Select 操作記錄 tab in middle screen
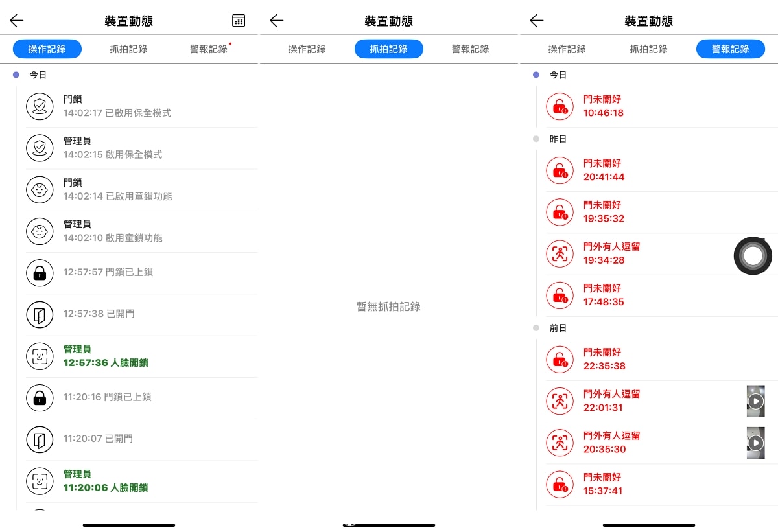778x532 pixels. point(307,49)
